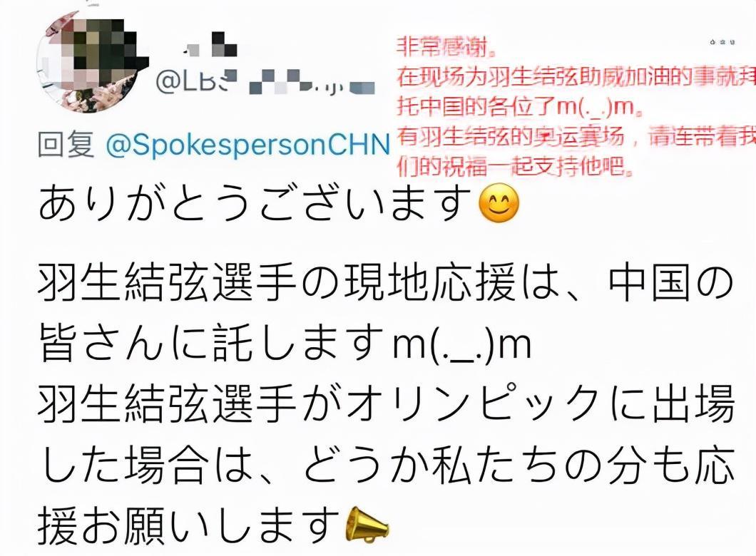
Task: Click the smiling face emoji
Action: (x=499, y=203)
